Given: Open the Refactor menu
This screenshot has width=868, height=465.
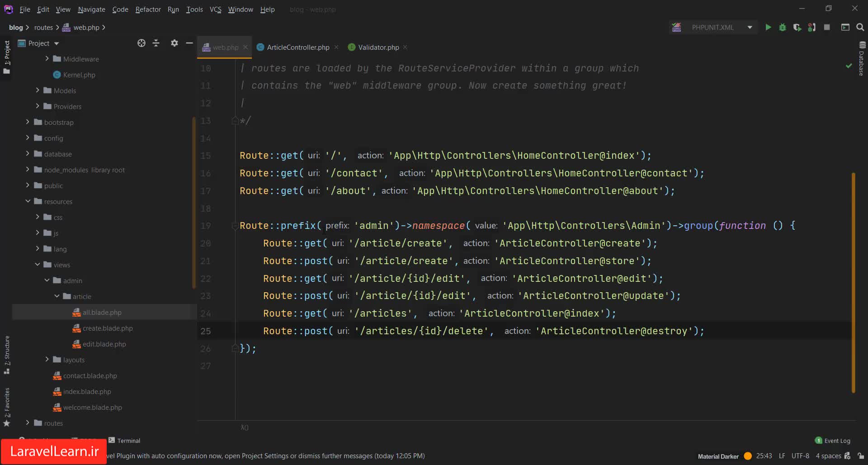Looking at the screenshot, I should click(x=148, y=9).
